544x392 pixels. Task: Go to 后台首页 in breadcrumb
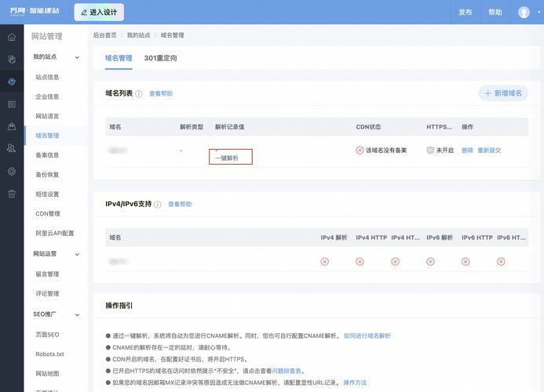coord(104,35)
